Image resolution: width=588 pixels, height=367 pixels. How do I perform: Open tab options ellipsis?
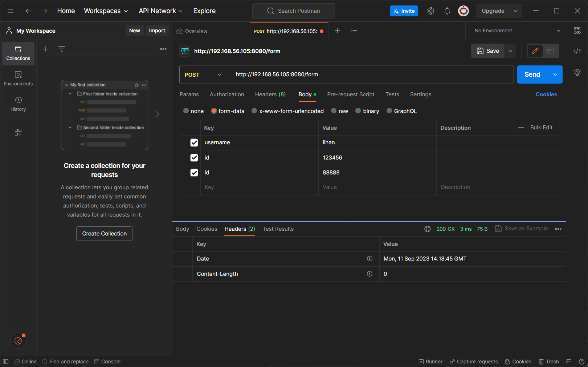click(354, 31)
